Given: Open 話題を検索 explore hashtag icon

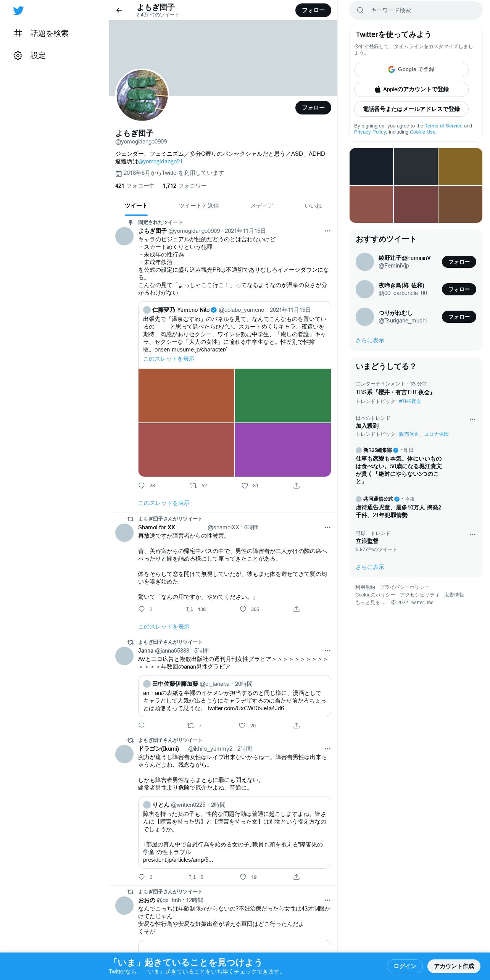Looking at the screenshot, I should click(x=18, y=33).
